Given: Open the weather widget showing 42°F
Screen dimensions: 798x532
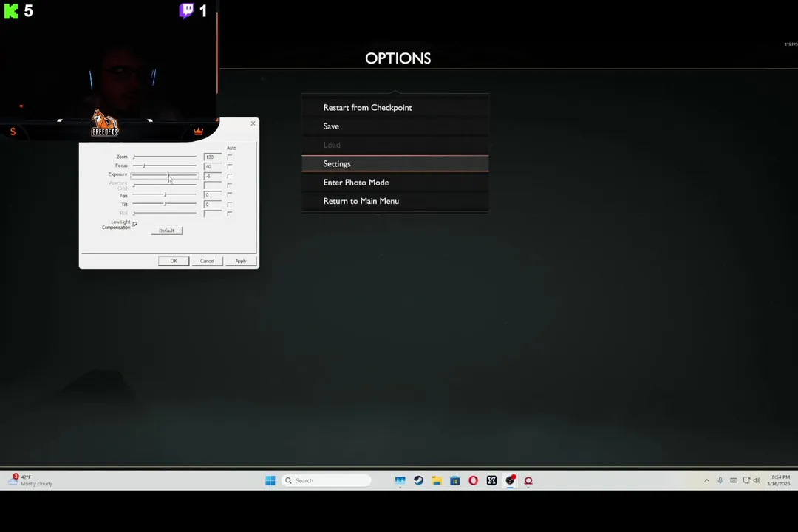Looking at the screenshot, I should pos(30,480).
